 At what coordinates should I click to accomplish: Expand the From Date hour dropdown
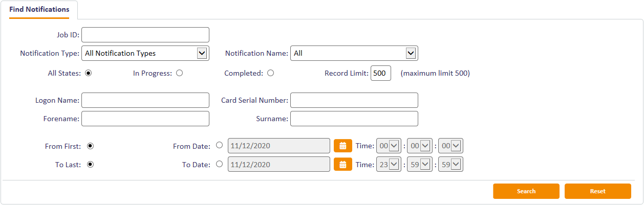click(393, 146)
